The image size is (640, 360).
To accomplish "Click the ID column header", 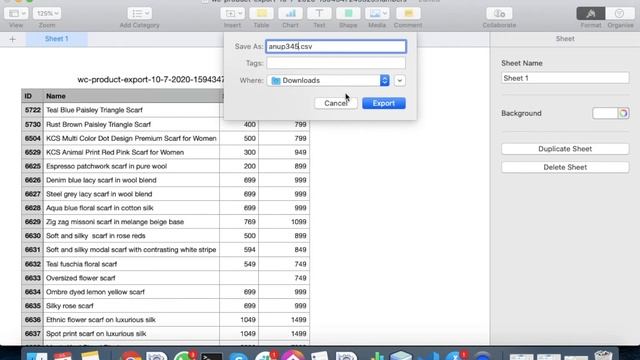I will tap(32, 96).
